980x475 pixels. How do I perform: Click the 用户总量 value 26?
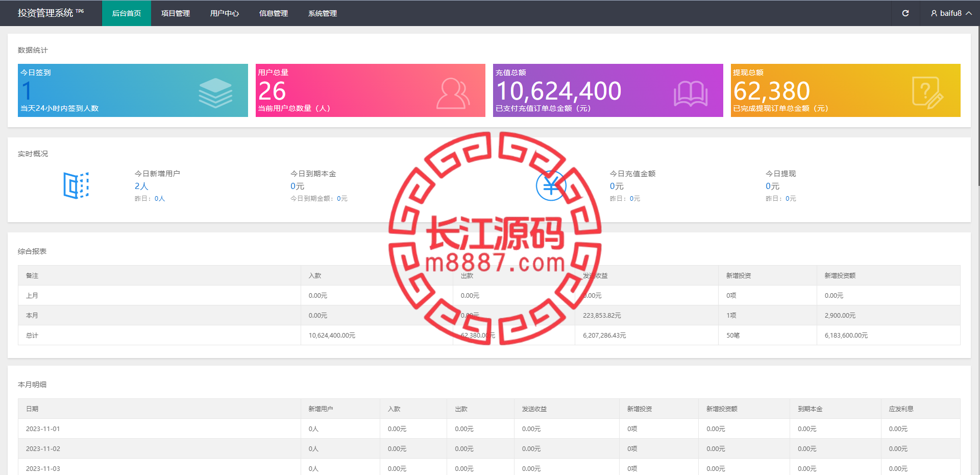pos(272,91)
